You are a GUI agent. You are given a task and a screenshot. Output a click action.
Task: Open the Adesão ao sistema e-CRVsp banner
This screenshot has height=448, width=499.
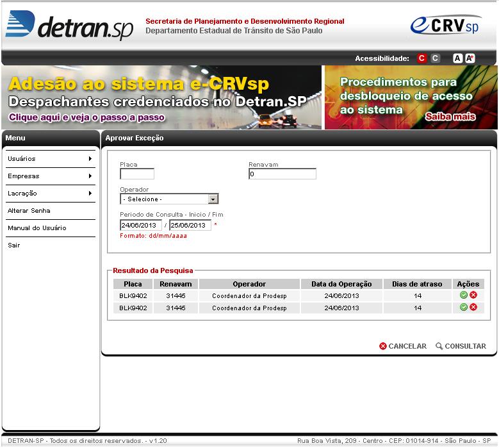161,97
